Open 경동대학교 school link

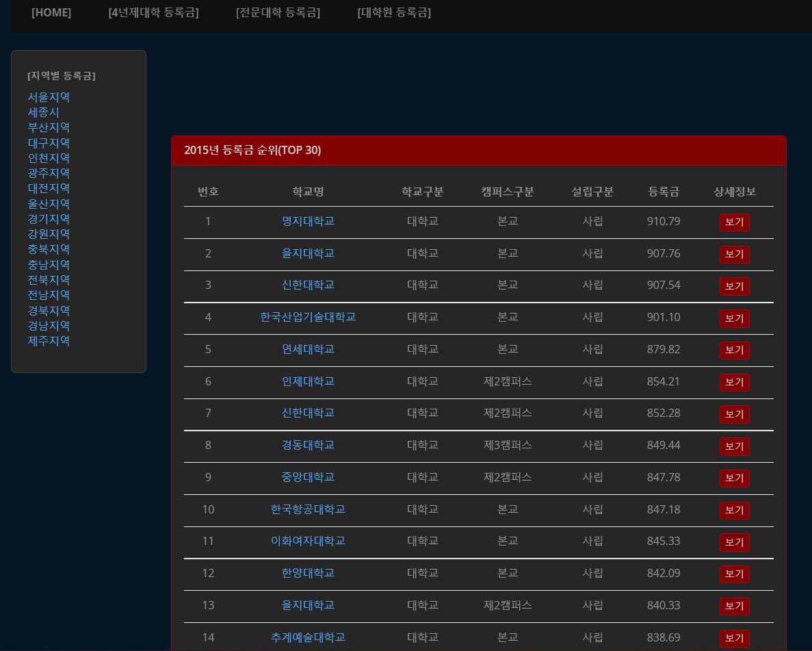308,445
